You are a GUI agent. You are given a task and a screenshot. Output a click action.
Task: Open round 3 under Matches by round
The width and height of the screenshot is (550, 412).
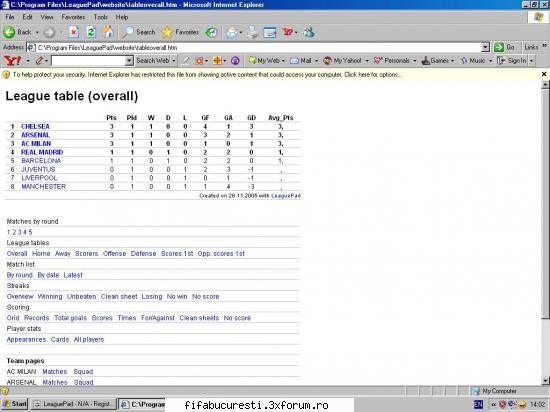click(20, 232)
